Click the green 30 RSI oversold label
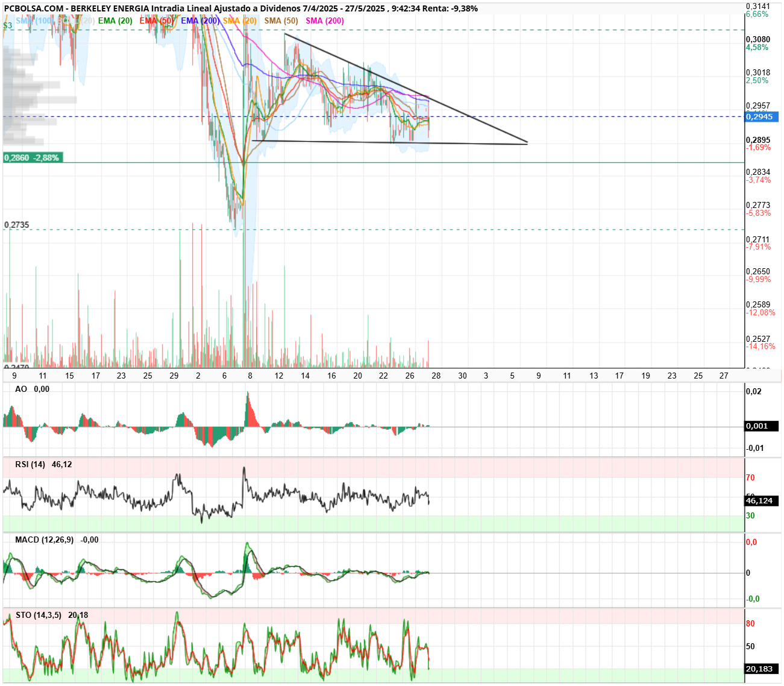 tap(750, 515)
